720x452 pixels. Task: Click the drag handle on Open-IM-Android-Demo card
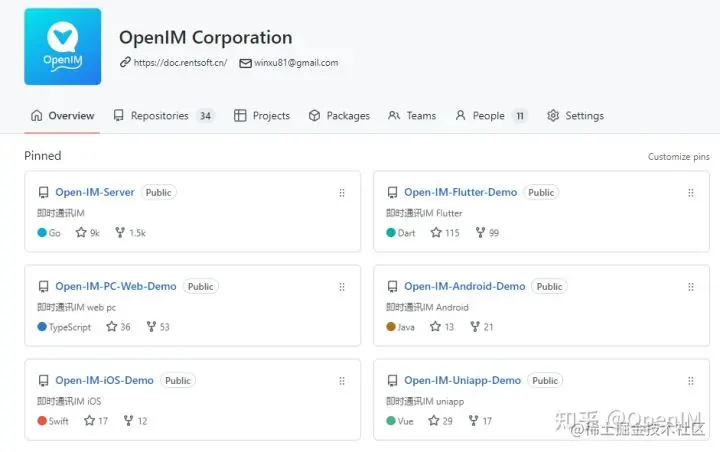(x=691, y=287)
